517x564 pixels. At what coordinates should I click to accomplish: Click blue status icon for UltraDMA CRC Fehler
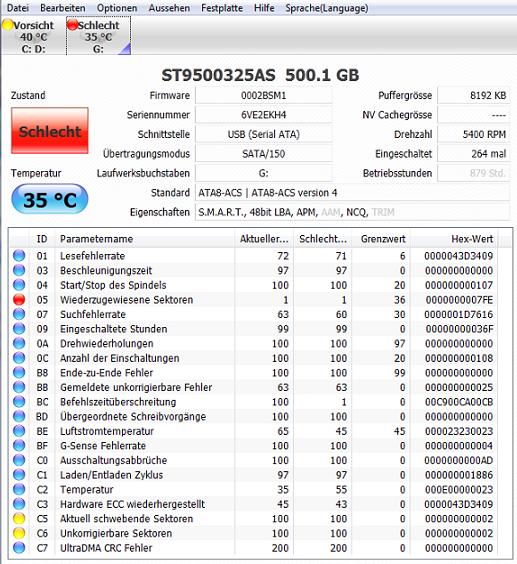click(19, 548)
